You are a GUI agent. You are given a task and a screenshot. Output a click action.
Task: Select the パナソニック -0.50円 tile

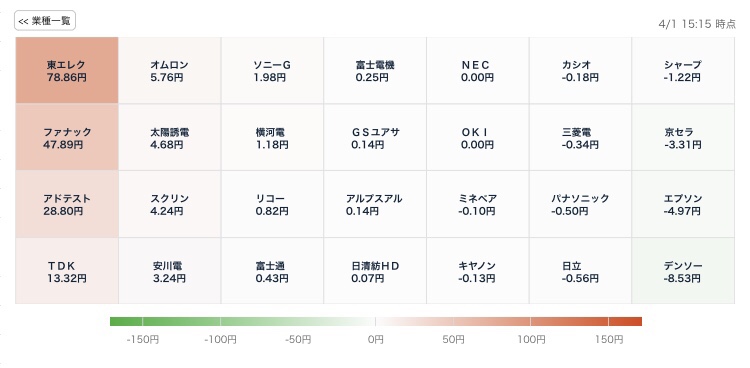coord(580,204)
